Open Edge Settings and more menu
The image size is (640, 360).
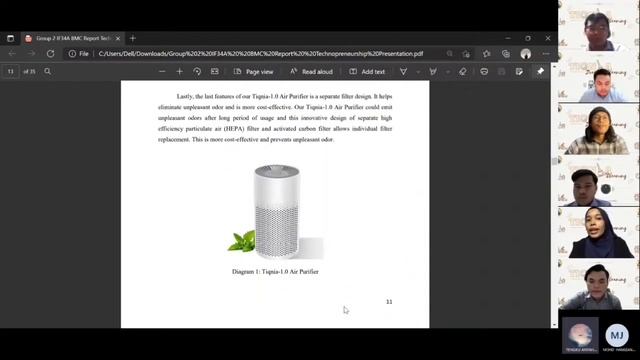pos(546,53)
